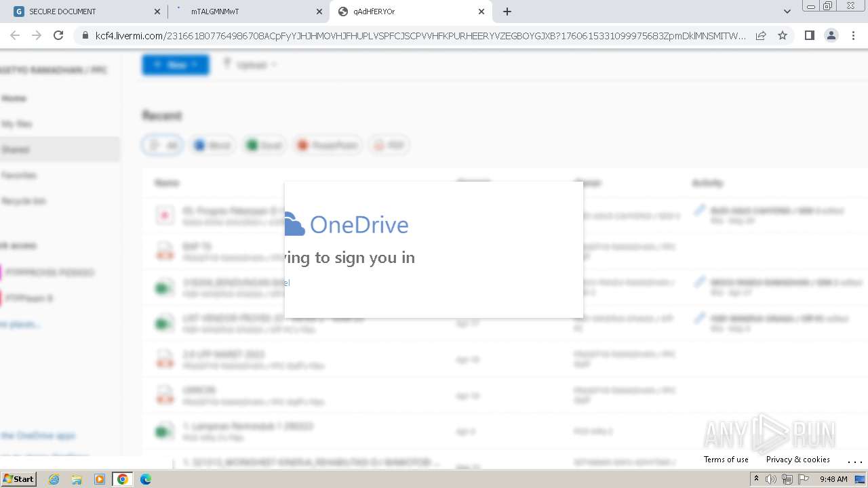This screenshot has width=868, height=488.
Task: Open File Explorer from the taskbar
Action: 77,479
